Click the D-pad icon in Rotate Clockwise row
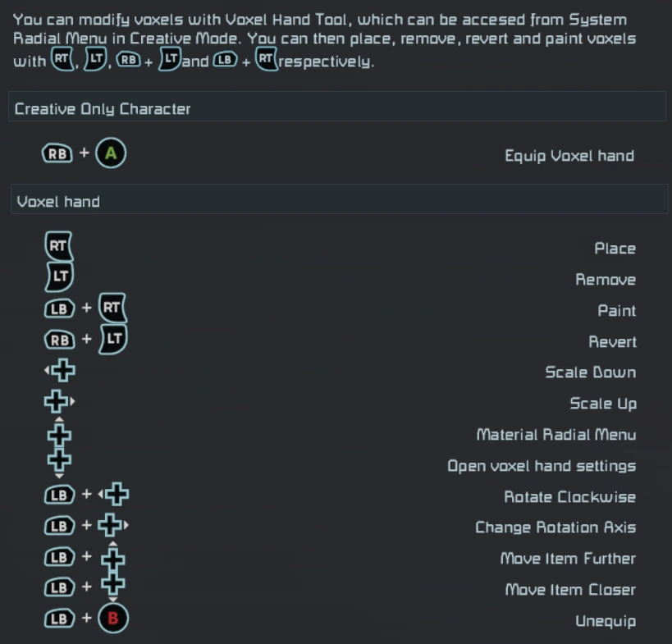 [114, 495]
